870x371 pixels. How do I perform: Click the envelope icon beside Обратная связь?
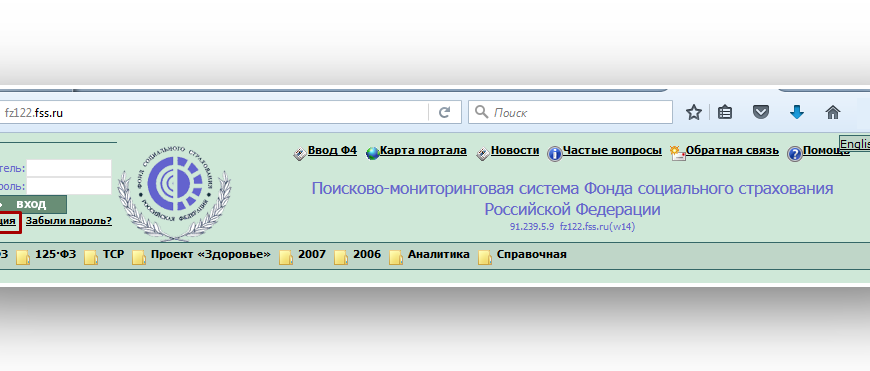tap(677, 153)
